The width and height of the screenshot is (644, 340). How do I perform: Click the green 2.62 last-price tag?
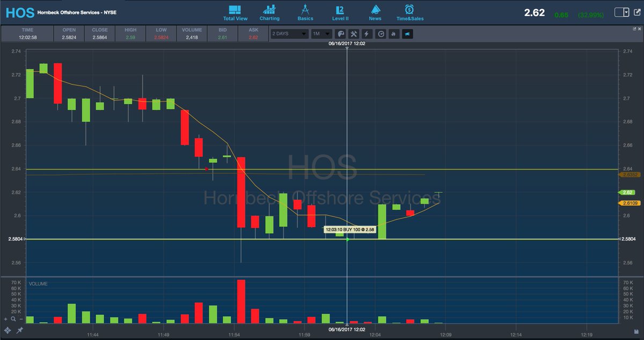[627, 192]
